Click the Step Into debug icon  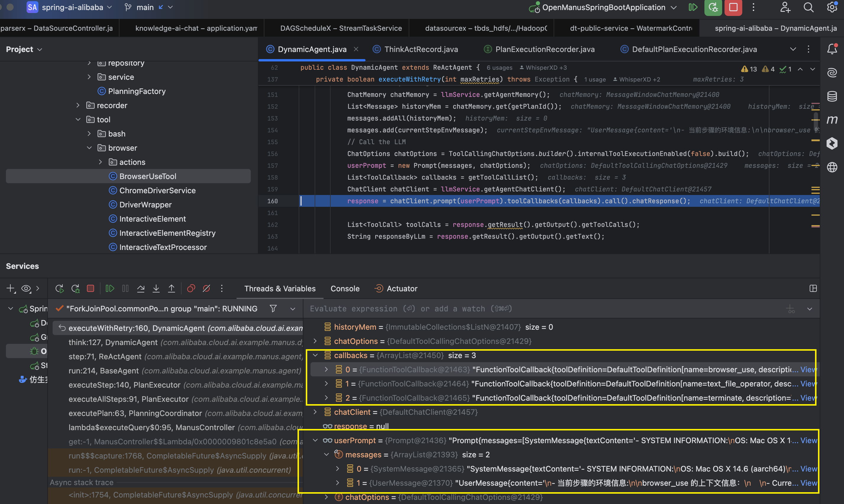pos(156,289)
